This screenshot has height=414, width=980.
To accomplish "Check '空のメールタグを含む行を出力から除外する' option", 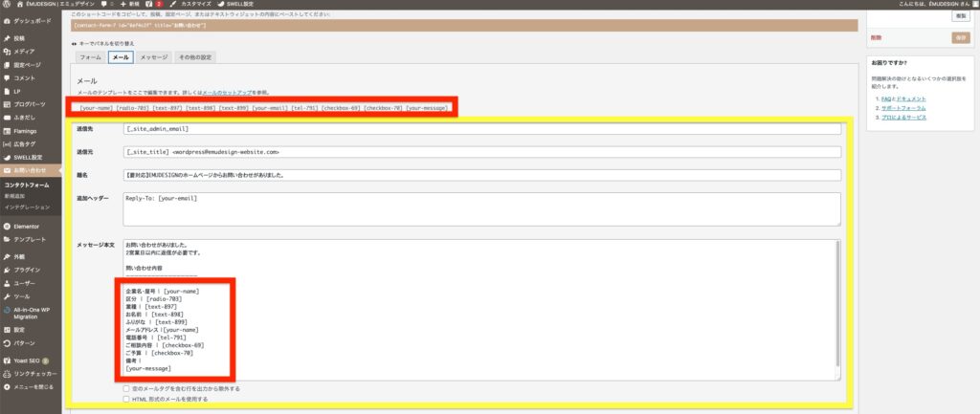I will pos(127,389).
